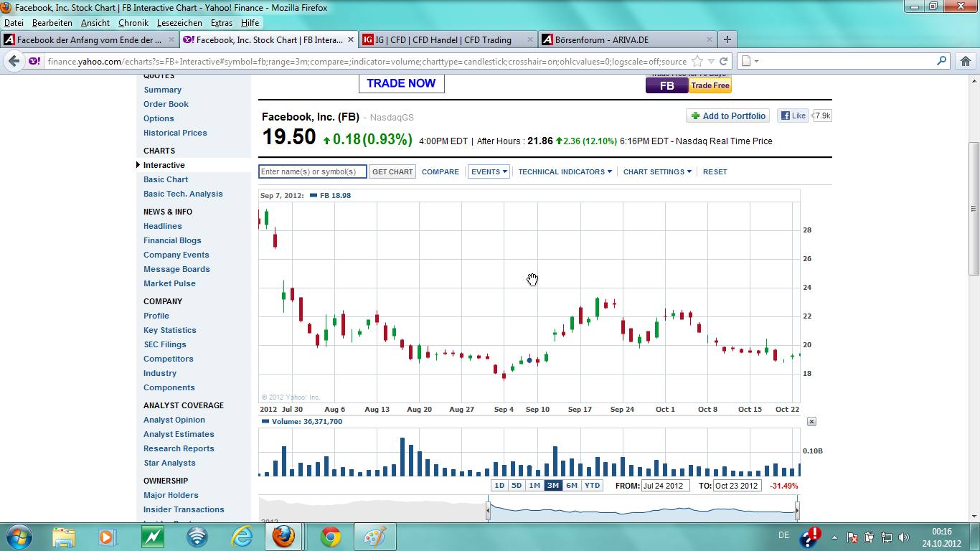Switch to the 'Facebook der Anfang vom Ende' tab
The width and height of the screenshot is (980, 551).
point(90,39)
